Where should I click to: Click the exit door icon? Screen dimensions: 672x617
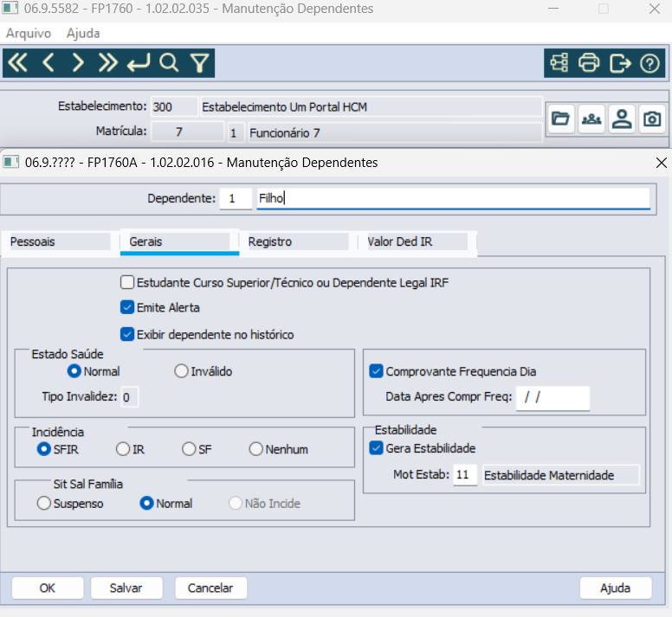click(620, 63)
